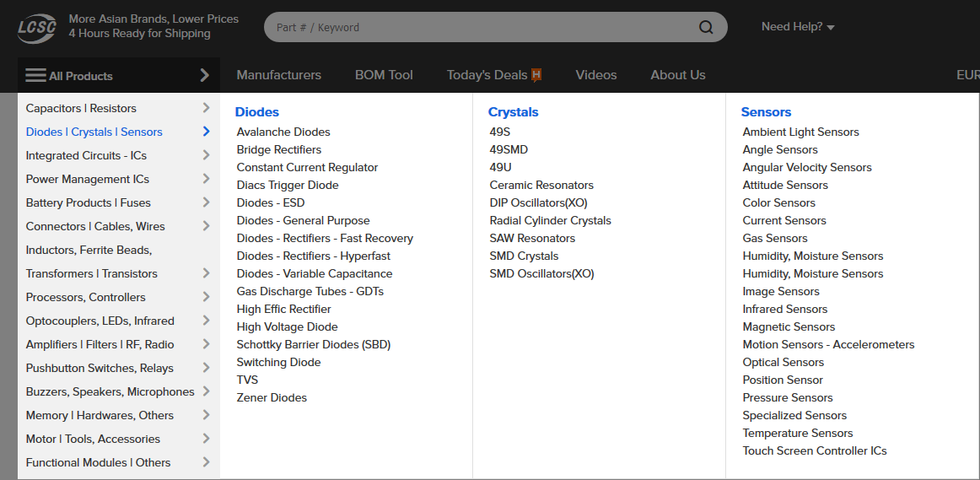Screen dimensions: 980x480
Task: Expand the Functional Modules | Others chevron
Action: click(206, 462)
